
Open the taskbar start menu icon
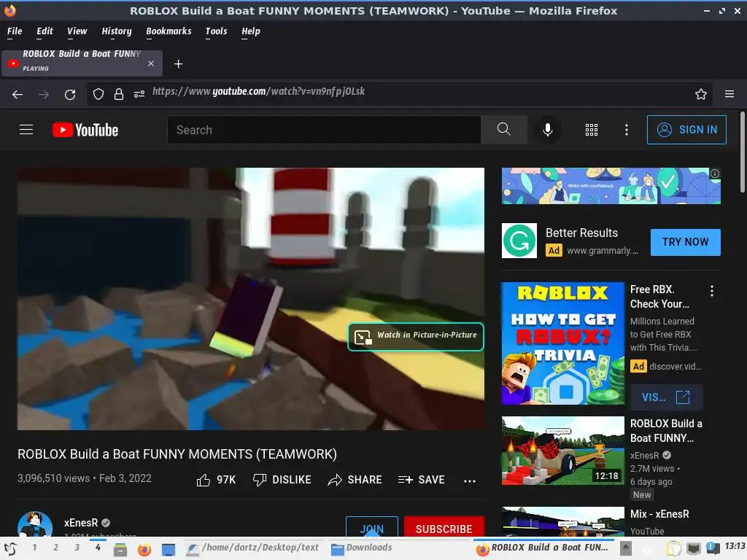pos(10,549)
